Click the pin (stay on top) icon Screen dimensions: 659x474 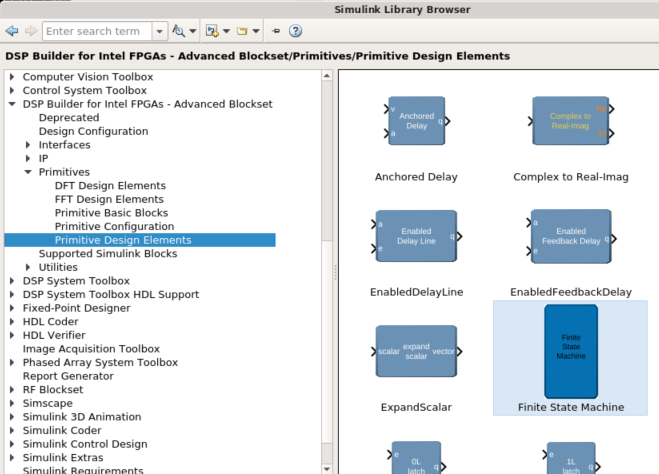[276, 31]
